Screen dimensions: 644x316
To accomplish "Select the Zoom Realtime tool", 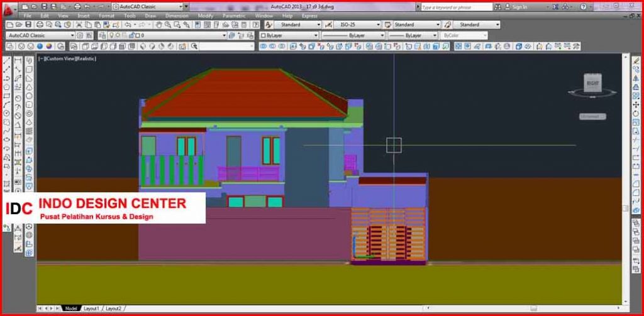I will coord(167,25).
